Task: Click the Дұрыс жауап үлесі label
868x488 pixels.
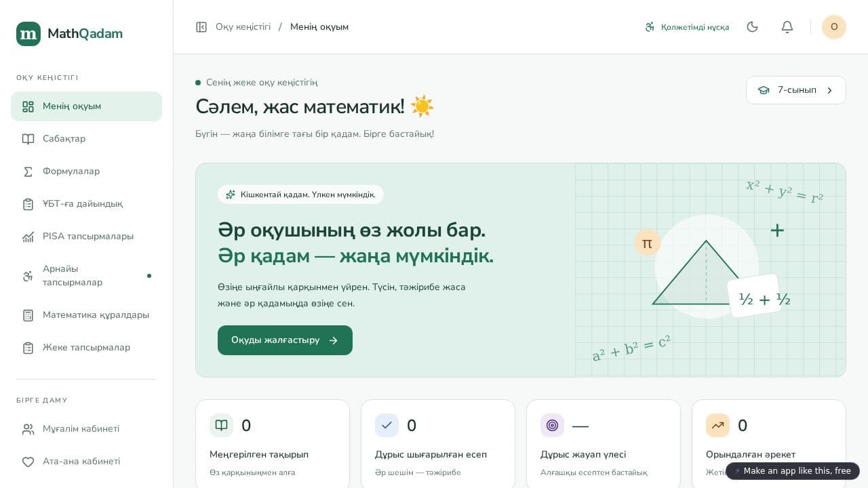Action: (583, 455)
